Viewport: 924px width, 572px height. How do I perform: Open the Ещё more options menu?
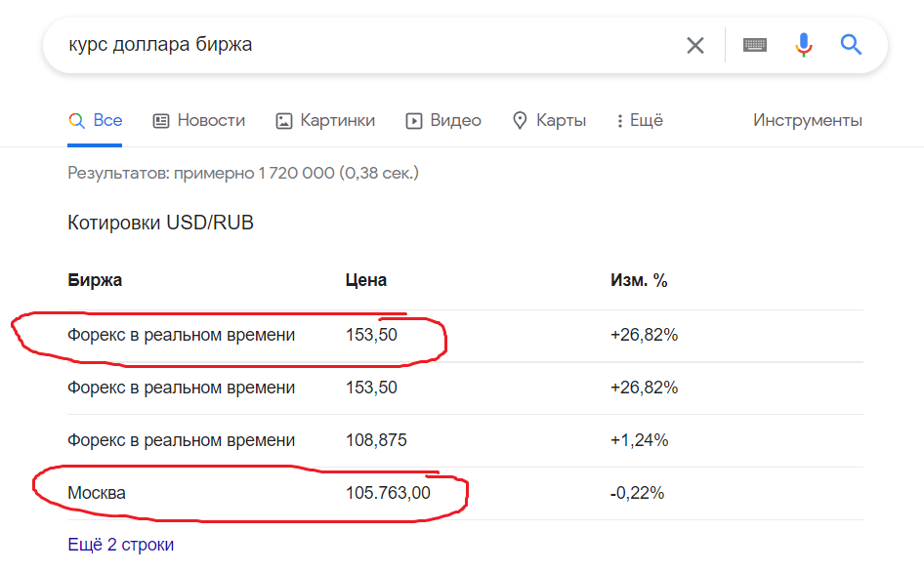click(x=640, y=121)
